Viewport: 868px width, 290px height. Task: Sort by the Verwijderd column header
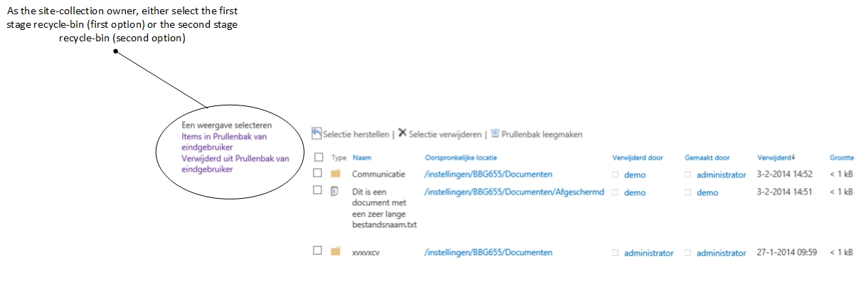click(x=773, y=157)
